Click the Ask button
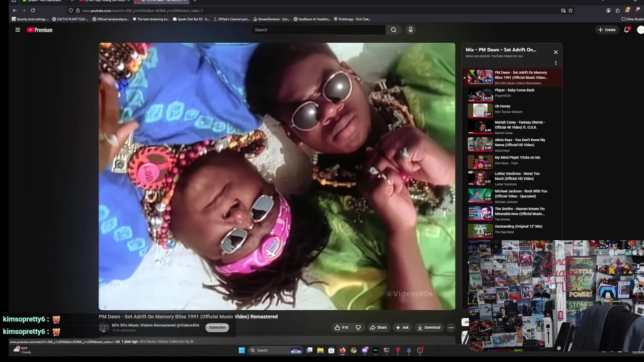The height and width of the screenshot is (362, 644). (403, 327)
